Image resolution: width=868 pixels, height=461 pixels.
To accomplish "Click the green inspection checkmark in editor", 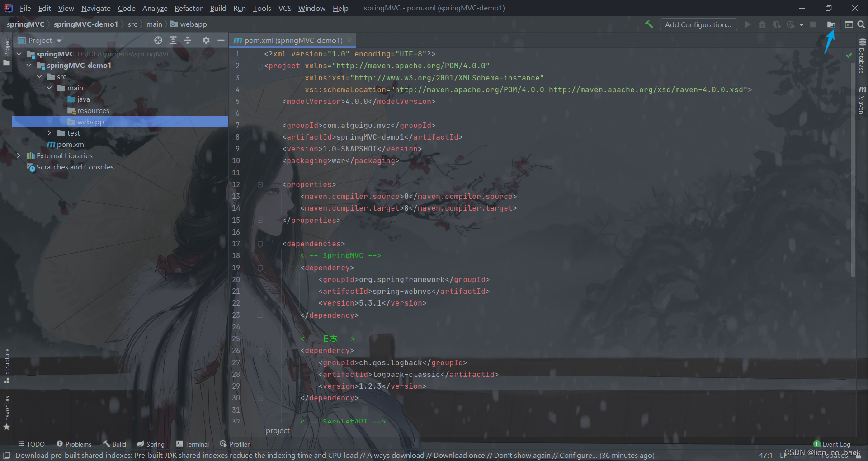I will pyautogui.click(x=849, y=55).
